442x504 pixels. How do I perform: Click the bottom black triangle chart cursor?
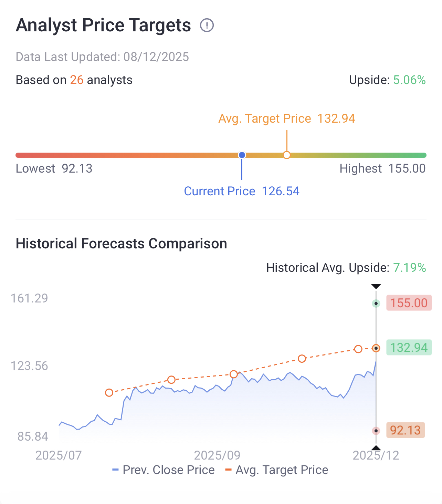point(376,448)
